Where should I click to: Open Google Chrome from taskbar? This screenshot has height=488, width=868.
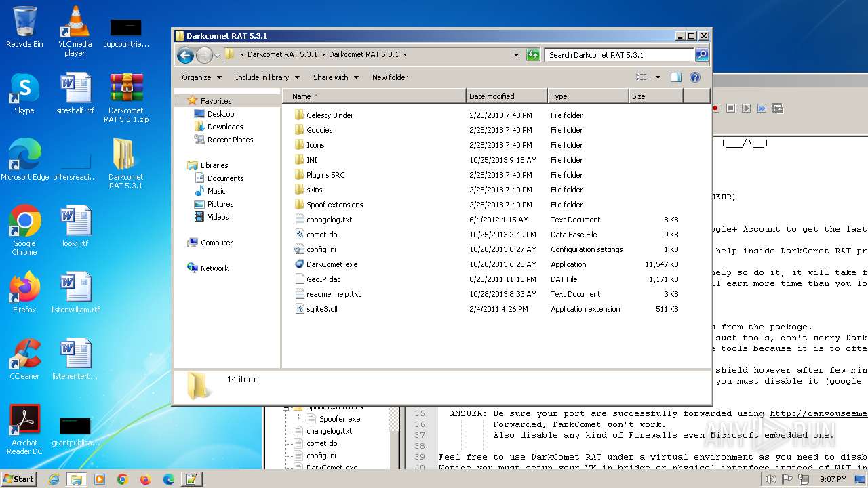pyautogui.click(x=122, y=479)
